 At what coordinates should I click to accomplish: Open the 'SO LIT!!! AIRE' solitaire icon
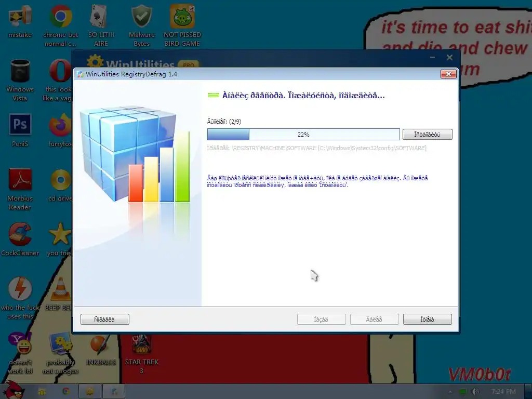pyautogui.click(x=101, y=25)
